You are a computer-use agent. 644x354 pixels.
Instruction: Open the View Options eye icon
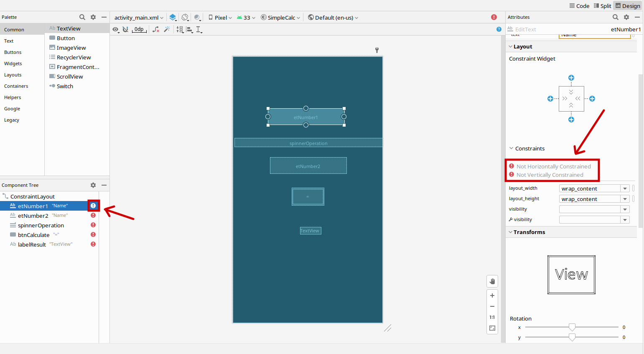116,29
